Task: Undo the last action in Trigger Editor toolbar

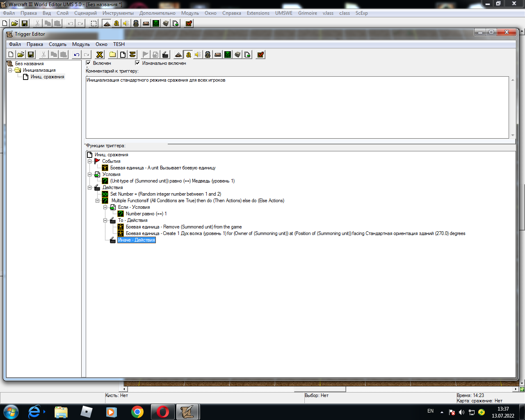Action: coord(77,55)
